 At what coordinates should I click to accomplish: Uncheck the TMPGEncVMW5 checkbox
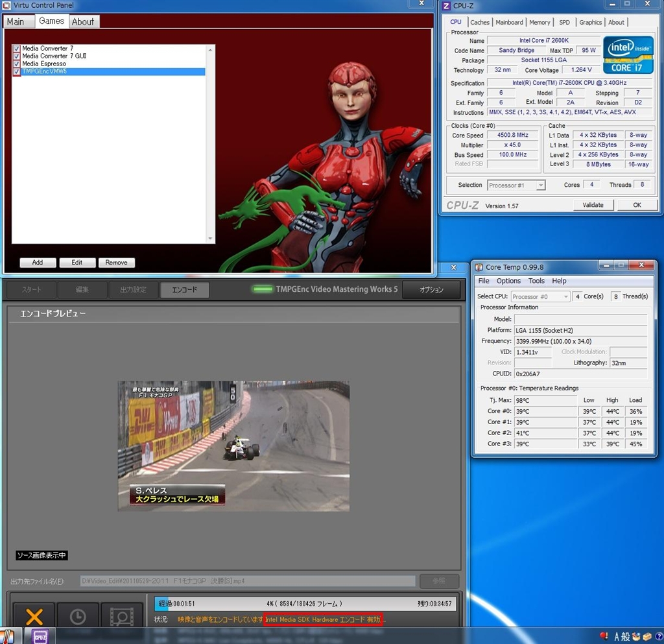click(17, 72)
